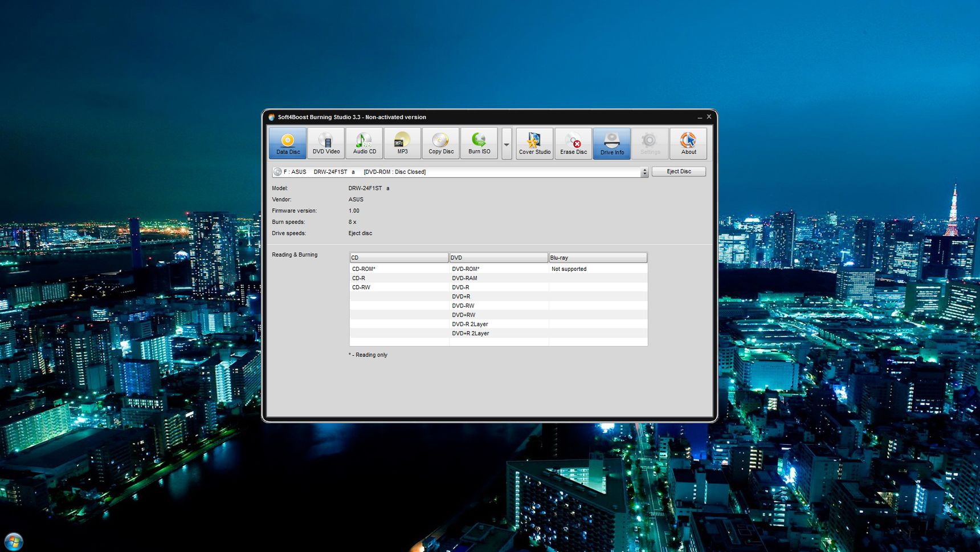This screenshot has width=980, height=552.
Task: Open the drive selection combo box
Action: pyautogui.click(x=460, y=172)
